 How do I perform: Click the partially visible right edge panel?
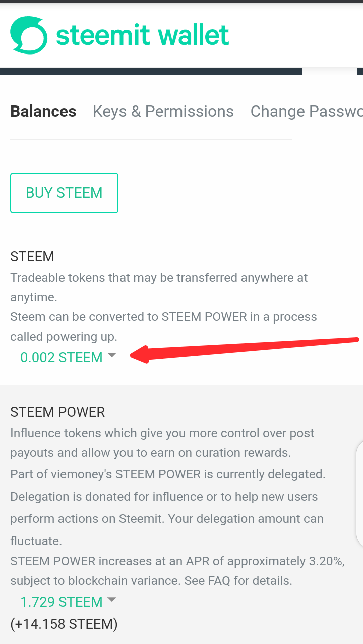pyautogui.click(x=359, y=493)
